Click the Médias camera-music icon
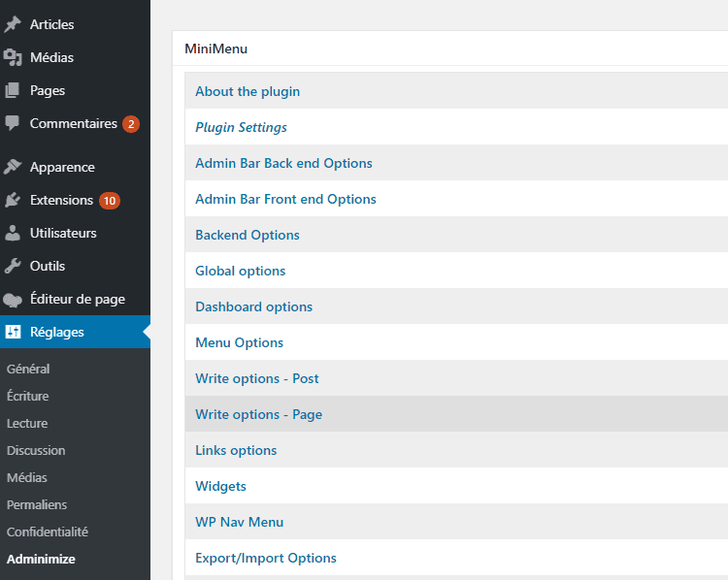728x580 pixels. (x=13, y=57)
